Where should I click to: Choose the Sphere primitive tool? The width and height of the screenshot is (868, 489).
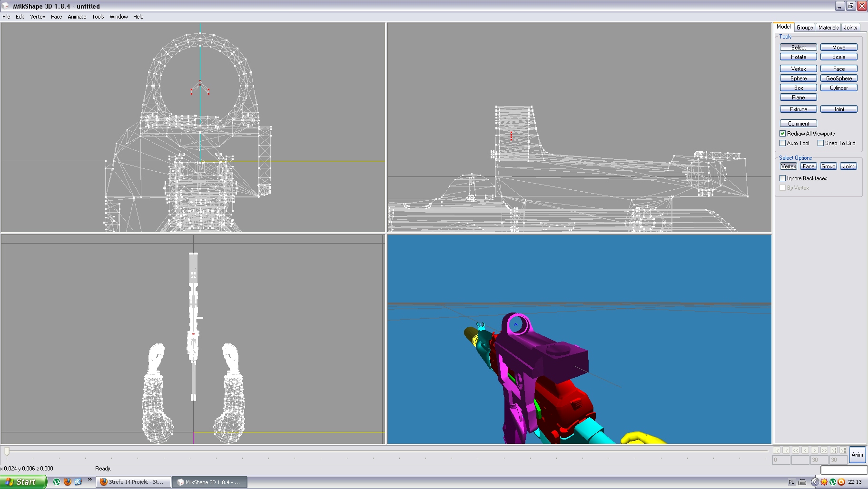tap(799, 78)
